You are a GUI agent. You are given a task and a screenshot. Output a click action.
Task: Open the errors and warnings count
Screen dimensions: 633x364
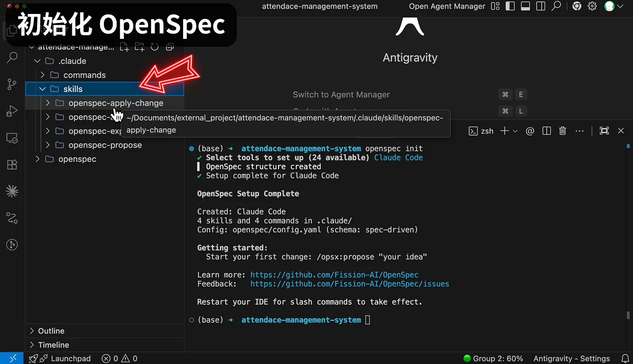[120, 359]
